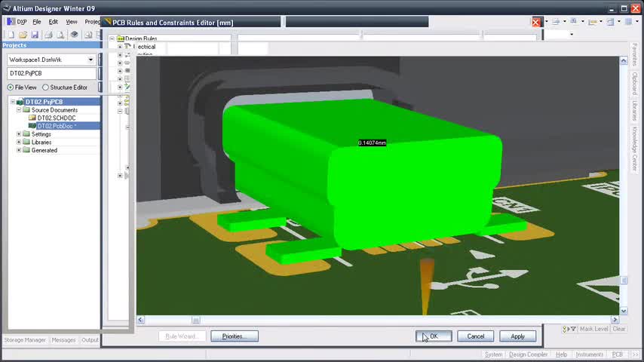Switch to the Storage Manager tab
Image resolution: width=644 pixels, height=362 pixels.
[x=25, y=340]
